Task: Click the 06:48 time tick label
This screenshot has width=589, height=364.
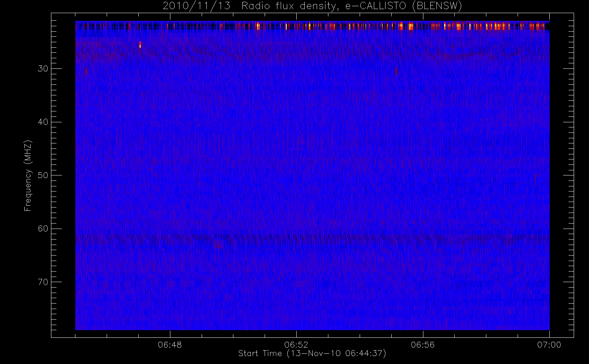Action: pyautogui.click(x=170, y=345)
